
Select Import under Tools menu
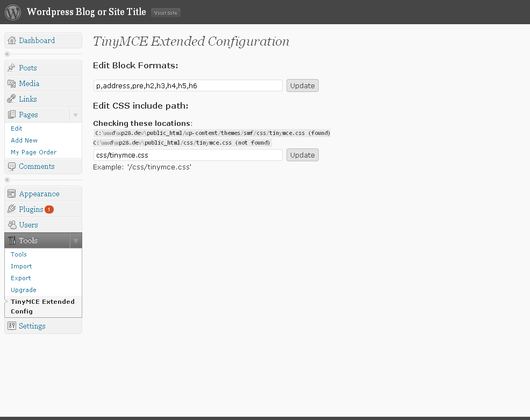[x=22, y=266]
